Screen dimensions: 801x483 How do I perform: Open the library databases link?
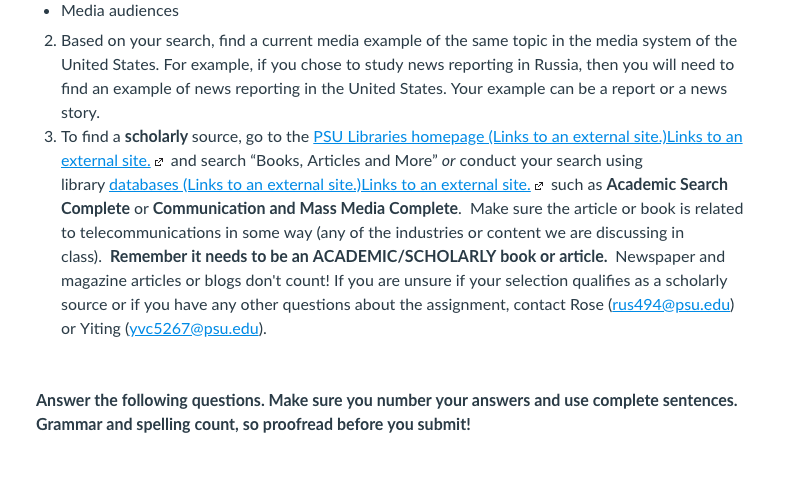coord(319,185)
